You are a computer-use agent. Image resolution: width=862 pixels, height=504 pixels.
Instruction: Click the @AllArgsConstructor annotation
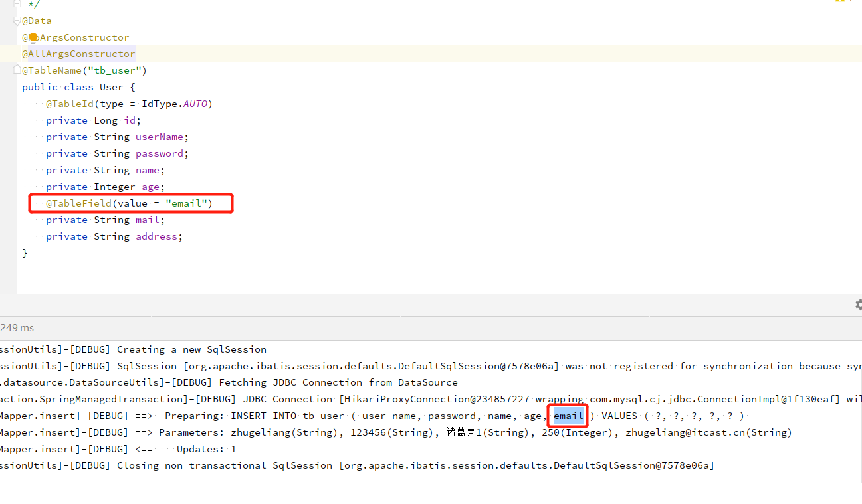pyautogui.click(x=78, y=54)
